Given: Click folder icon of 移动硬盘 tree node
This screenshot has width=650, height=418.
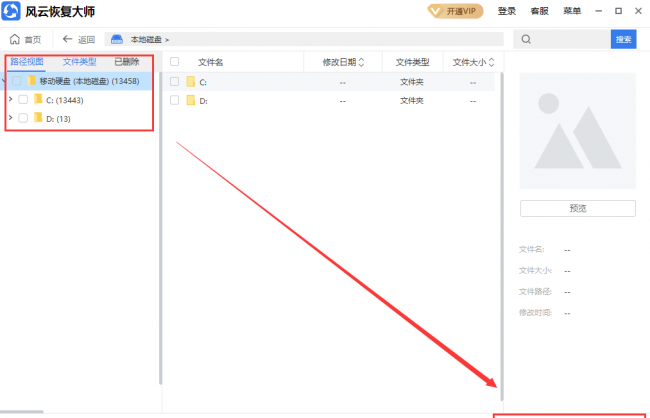Looking at the screenshot, I should [32, 80].
